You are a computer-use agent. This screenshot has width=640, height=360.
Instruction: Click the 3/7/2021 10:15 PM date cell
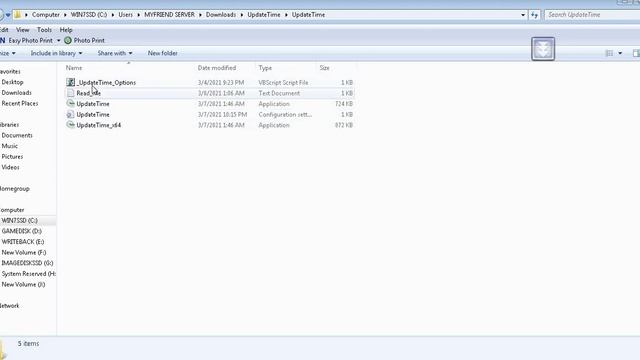[222, 114]
